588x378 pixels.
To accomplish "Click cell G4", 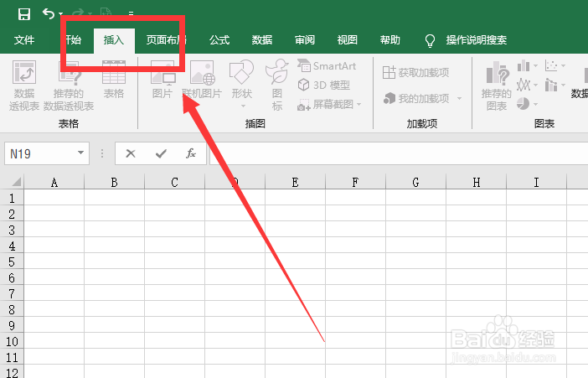I will tap(416, 245).
